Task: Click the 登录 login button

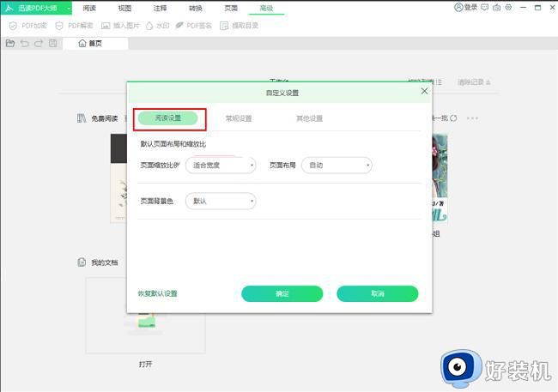Action: (466, 8)
